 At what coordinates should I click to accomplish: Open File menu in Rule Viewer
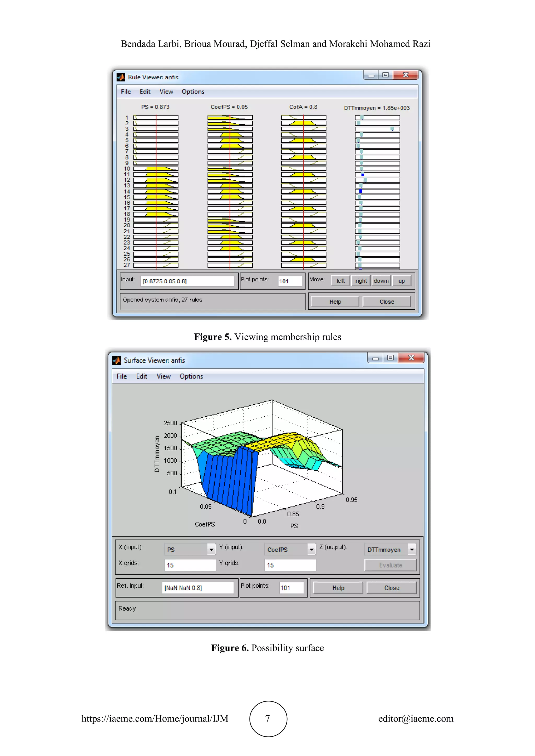[125, 92]
